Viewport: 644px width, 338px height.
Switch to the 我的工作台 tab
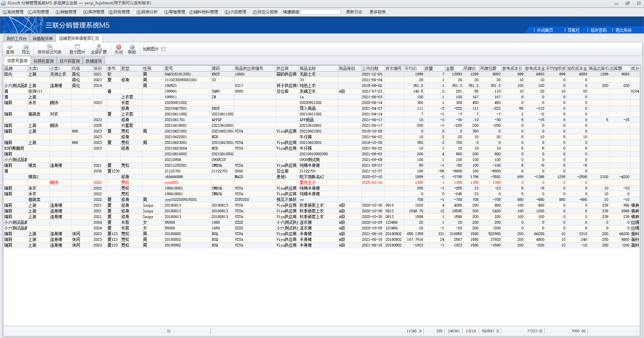click(17, 39)
